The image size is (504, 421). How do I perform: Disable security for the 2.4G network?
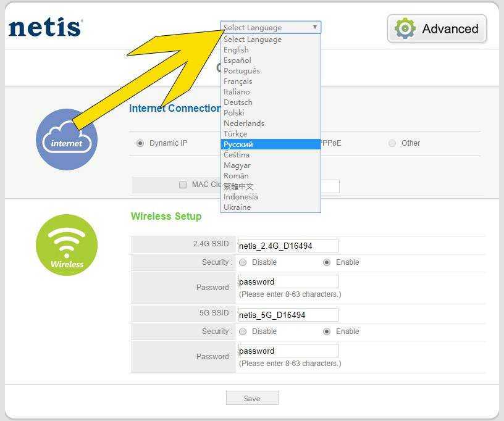(x=243, y=262)
